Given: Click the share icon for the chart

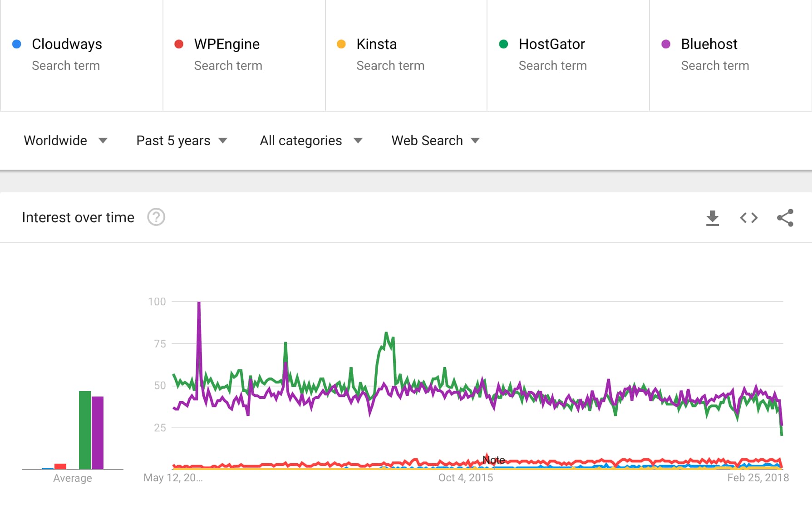Looking at the screenshot, I should click(785, 217).
